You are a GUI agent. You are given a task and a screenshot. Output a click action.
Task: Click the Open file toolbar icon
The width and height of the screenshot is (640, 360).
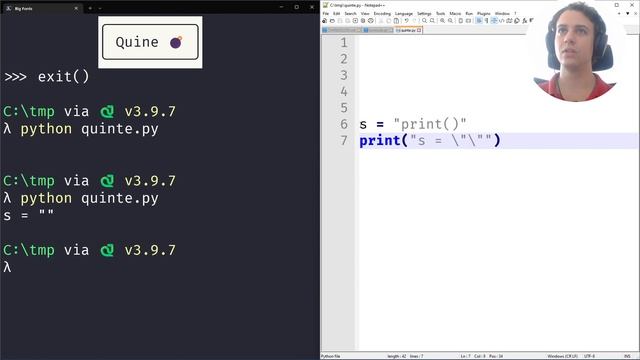[x=332, y=21]
